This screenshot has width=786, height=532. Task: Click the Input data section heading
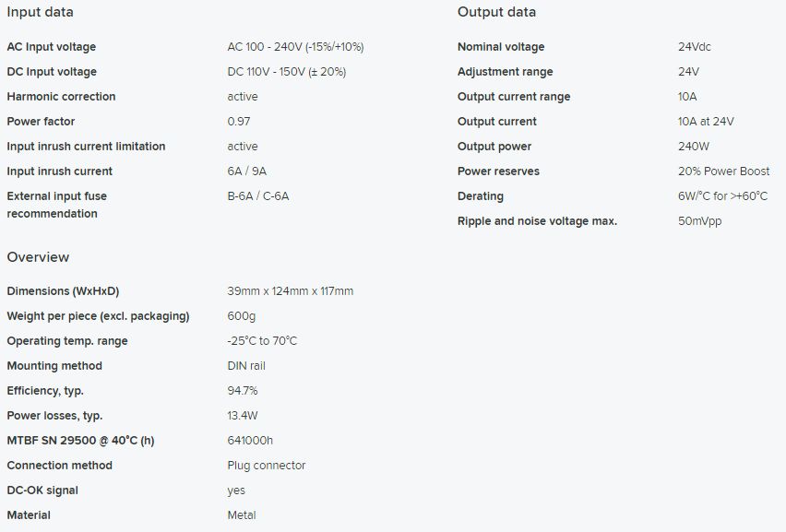tap(40, 12)
